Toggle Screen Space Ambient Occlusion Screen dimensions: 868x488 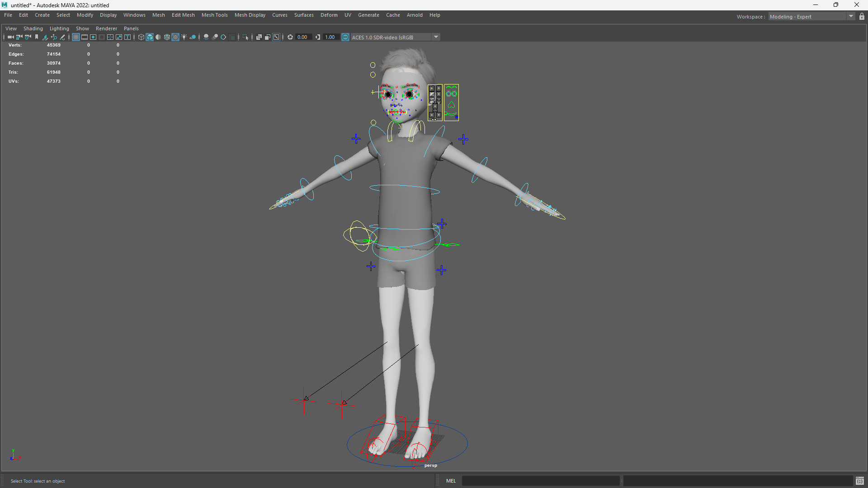click(206, 37)
